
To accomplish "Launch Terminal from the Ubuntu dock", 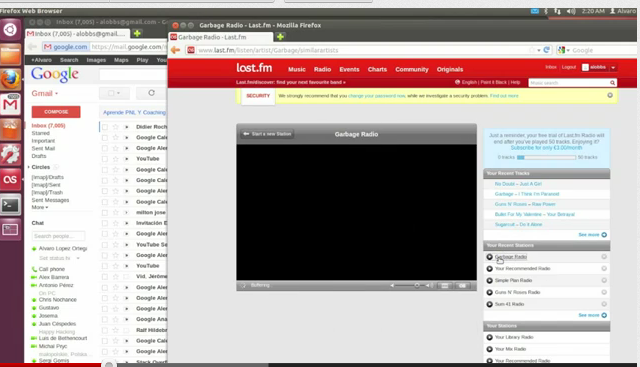I will (10, 205).
